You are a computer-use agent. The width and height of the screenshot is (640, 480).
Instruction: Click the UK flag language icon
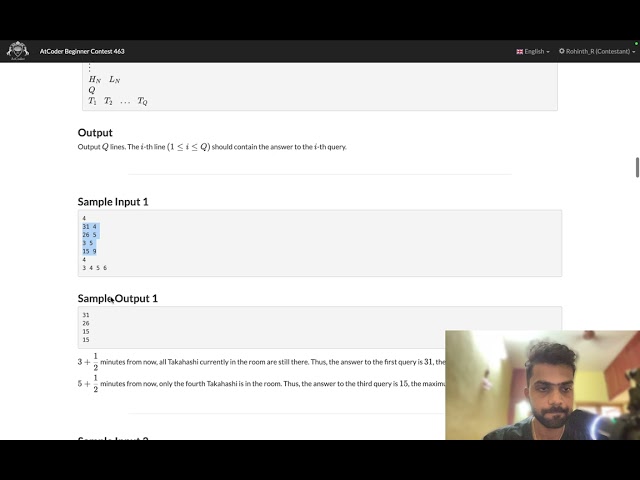(x=520, y=51)
